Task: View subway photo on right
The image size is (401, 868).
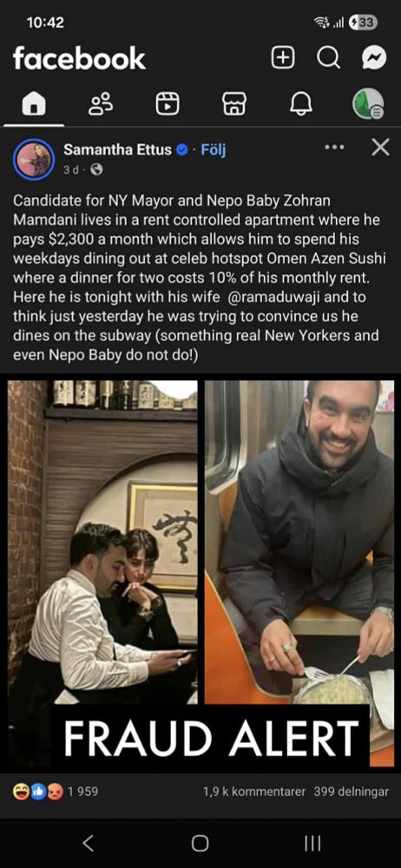Action: pyautogui.click(x=299, y=542)
